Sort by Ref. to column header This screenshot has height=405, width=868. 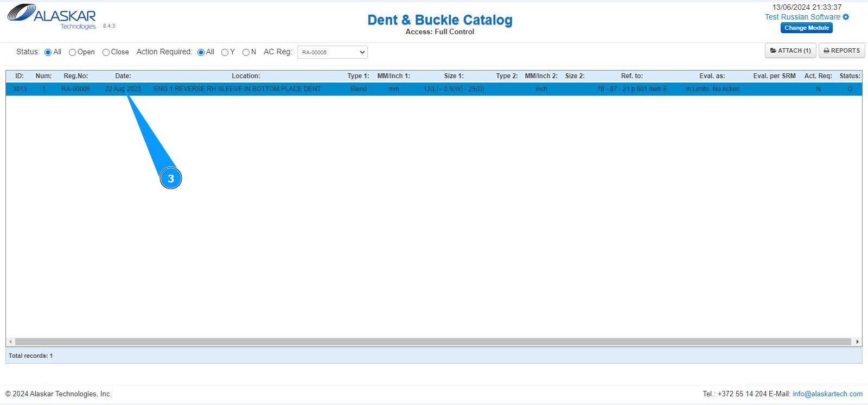pyautogui.click(x=632, y=76)
